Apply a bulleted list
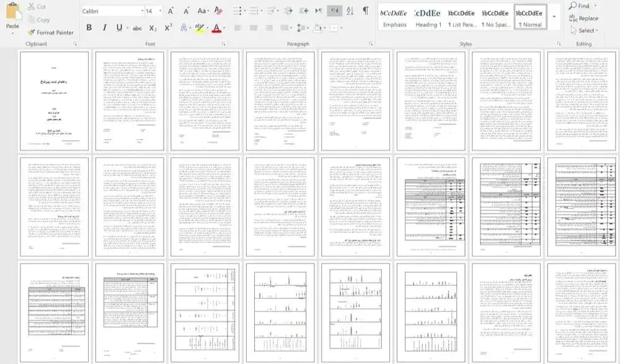Image resolution: width=620 pixels, height=364 pixels. click(237, 11)
